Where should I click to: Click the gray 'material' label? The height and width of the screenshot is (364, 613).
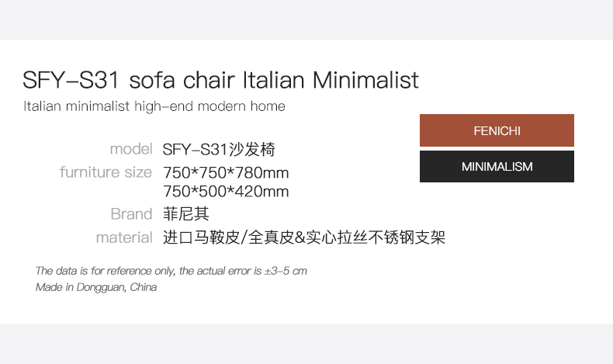click(x=124, y=237)
